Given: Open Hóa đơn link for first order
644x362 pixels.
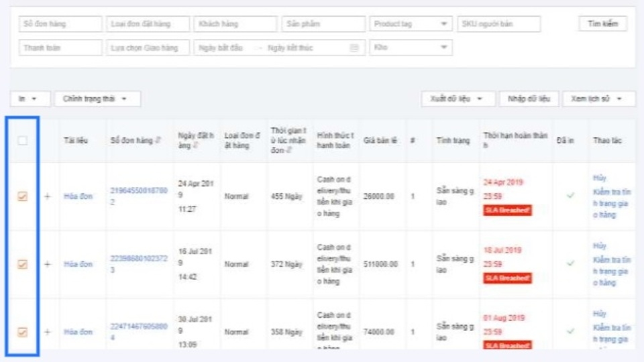Looking at the screenshot, I should coord(78,196).
